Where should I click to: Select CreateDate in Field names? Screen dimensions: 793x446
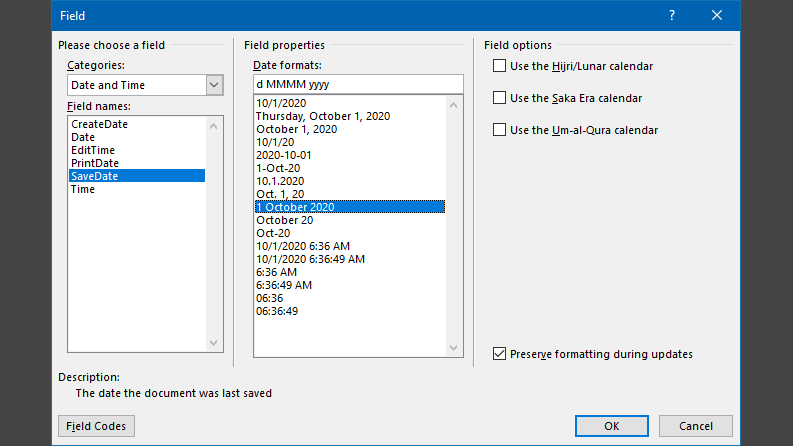point(99,124)
